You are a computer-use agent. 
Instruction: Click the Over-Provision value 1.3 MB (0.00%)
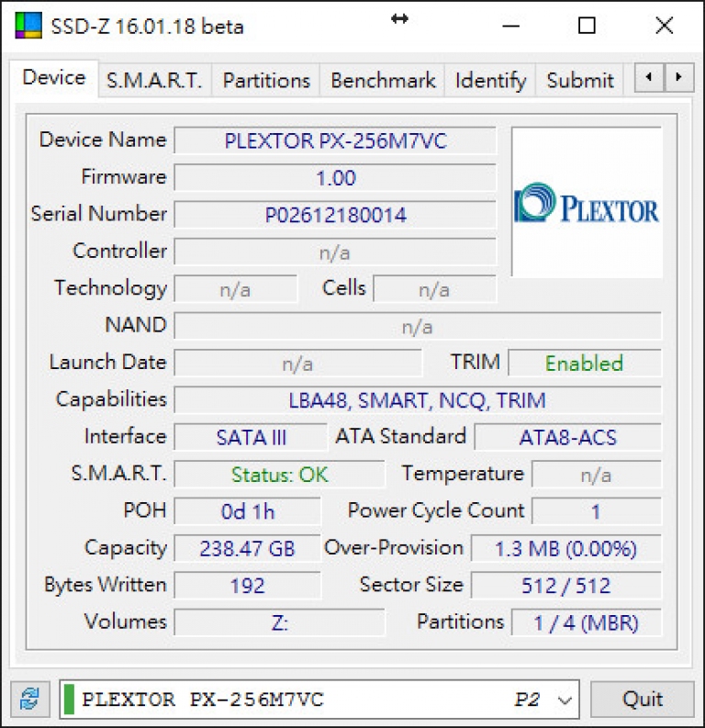point(566,549)
